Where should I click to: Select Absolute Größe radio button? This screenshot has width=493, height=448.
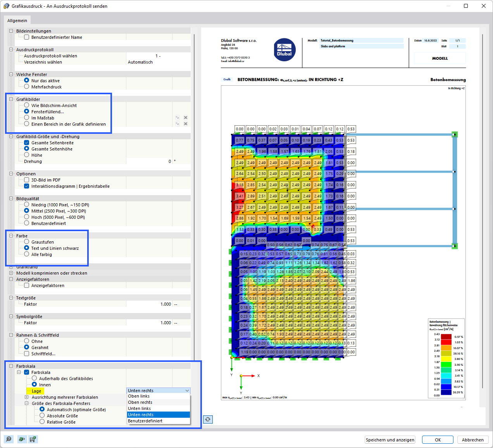[42, 415]
